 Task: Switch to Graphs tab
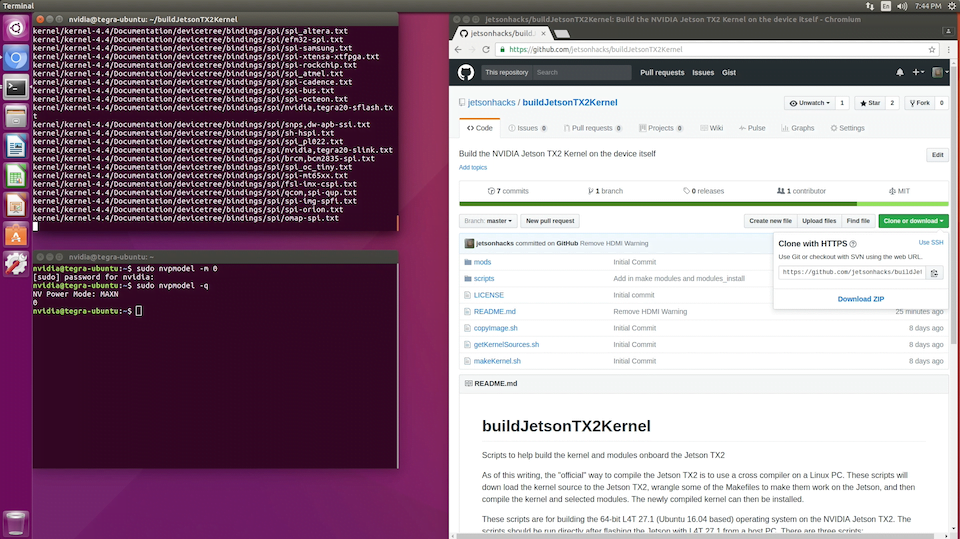coord(798,129)
